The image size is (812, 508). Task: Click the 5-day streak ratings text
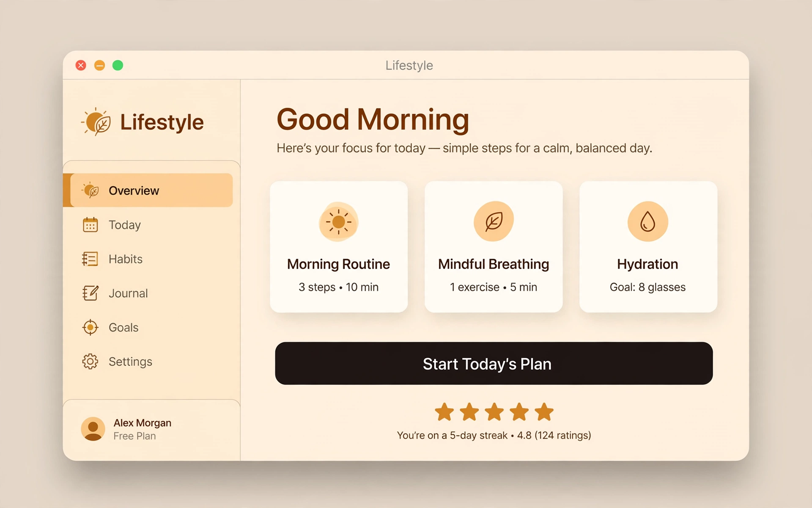coord(494,435)
